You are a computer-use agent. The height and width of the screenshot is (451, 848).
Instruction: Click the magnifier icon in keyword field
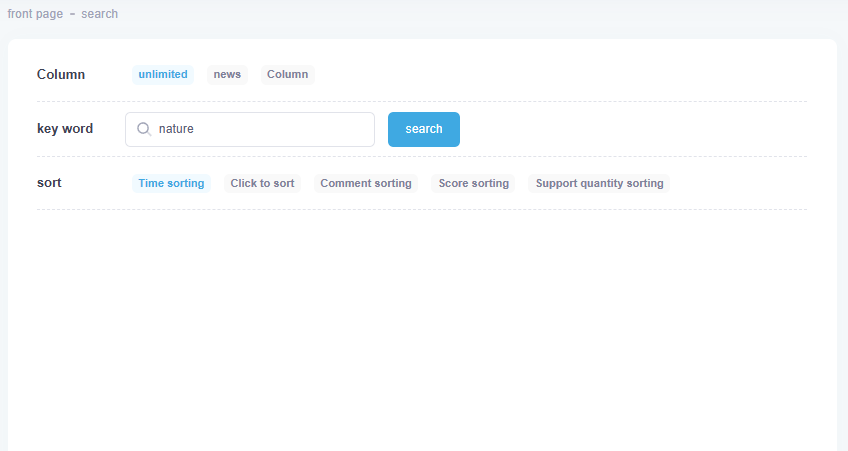143,129
